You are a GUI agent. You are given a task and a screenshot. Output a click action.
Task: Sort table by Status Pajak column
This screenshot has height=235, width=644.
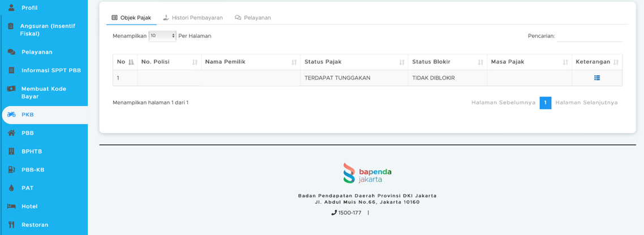coord(354,62)
